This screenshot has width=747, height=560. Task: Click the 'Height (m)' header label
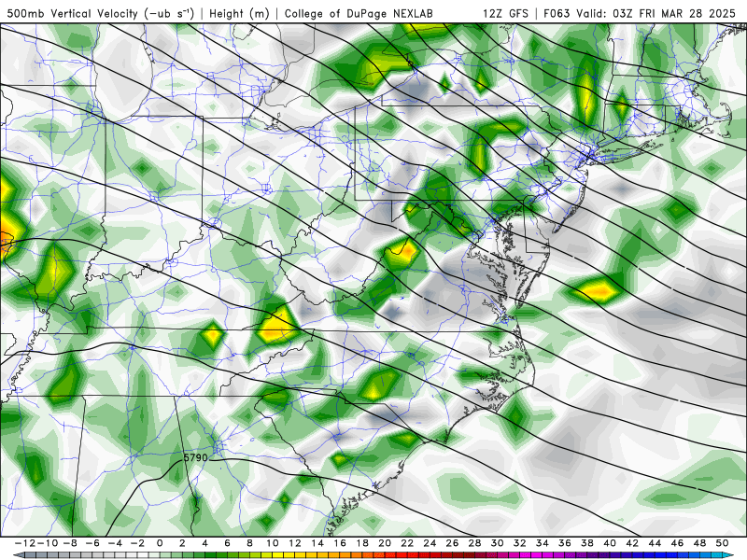240,13
